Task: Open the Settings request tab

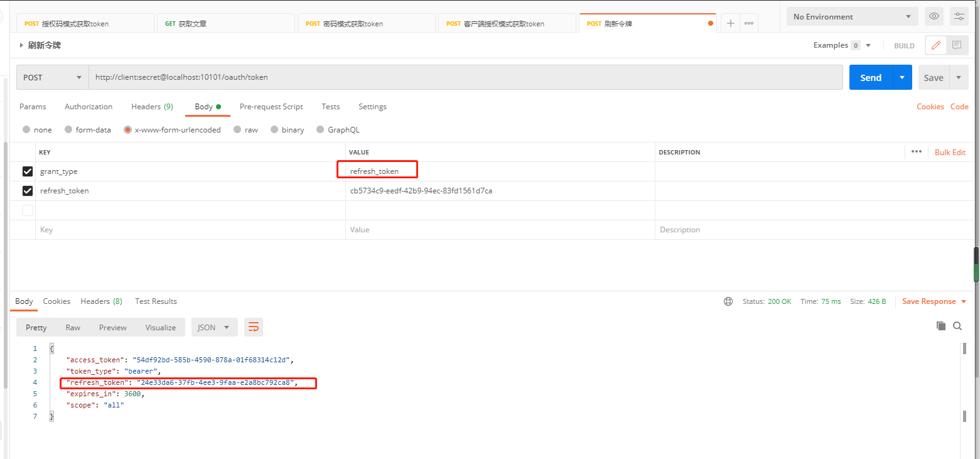Action: (372, 107)
